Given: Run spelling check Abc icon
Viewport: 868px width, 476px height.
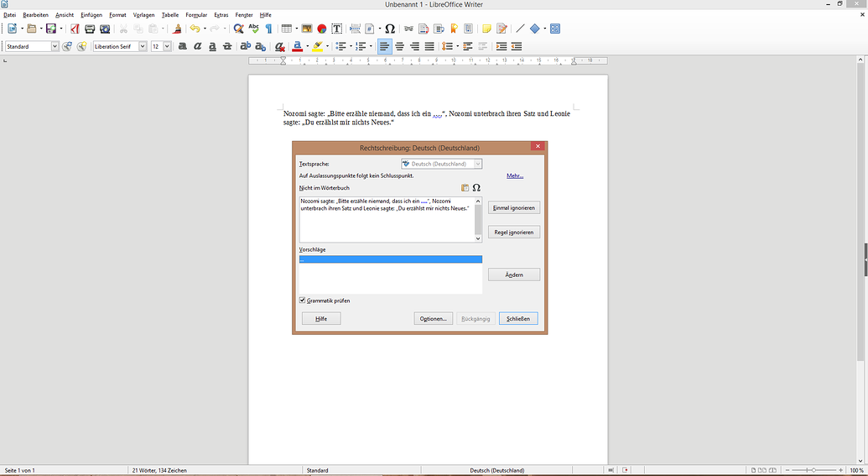Looking at the screenshot, I should (x=253, y=29).
